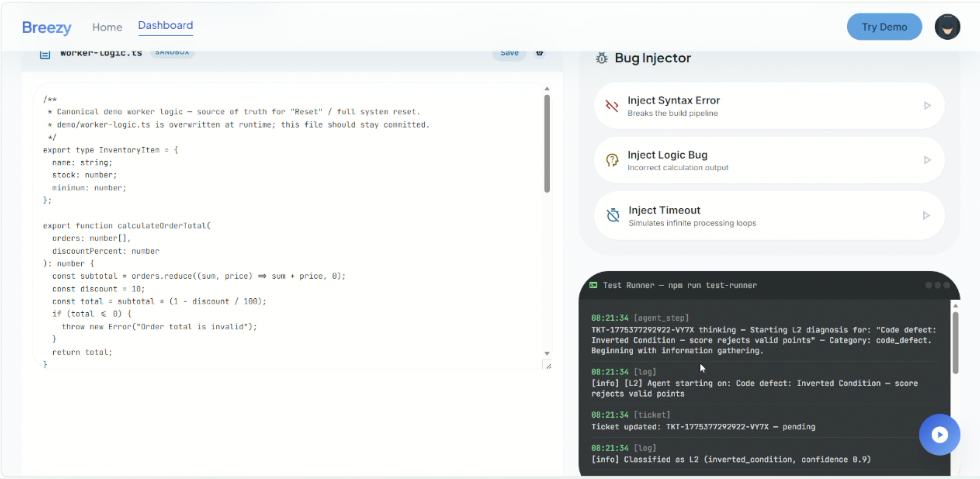Open the Home nav tab
Screen dimensions: 980x479
click(x=107, y=27)
